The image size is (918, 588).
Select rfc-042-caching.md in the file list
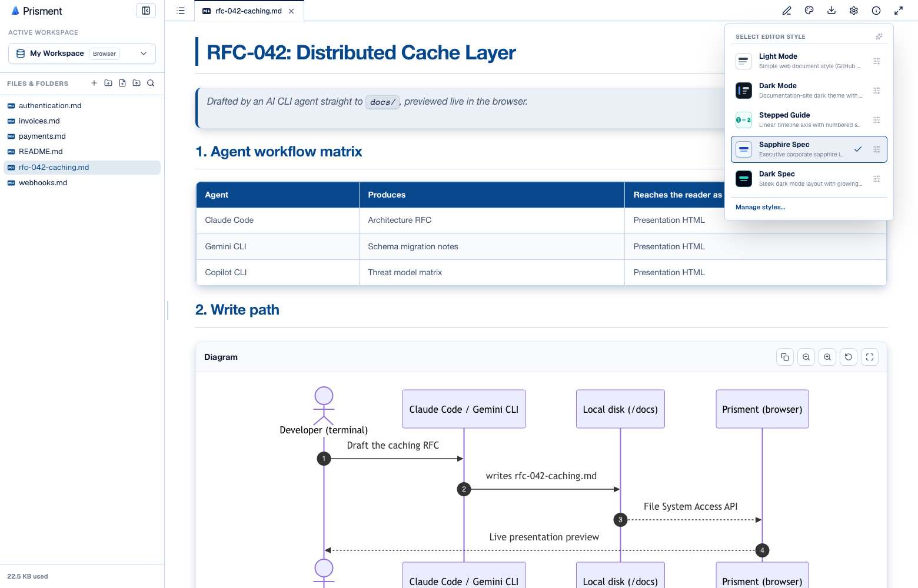(82, 168)
